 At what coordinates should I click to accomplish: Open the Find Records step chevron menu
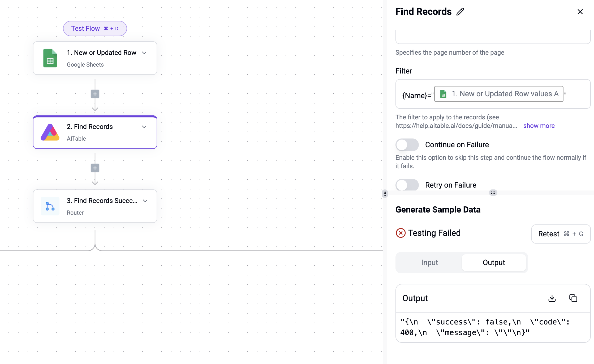click(144, 127)
